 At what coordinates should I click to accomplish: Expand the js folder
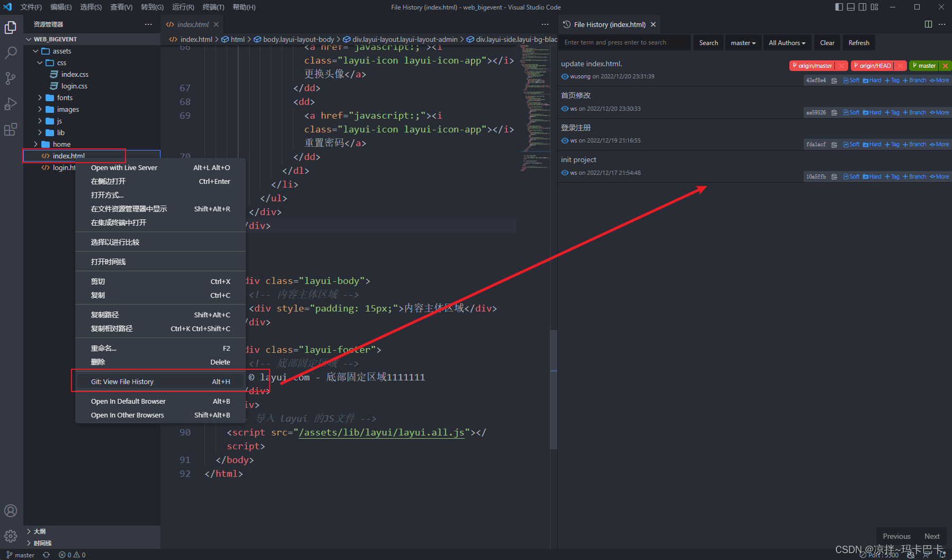click(x=40, y=121)
